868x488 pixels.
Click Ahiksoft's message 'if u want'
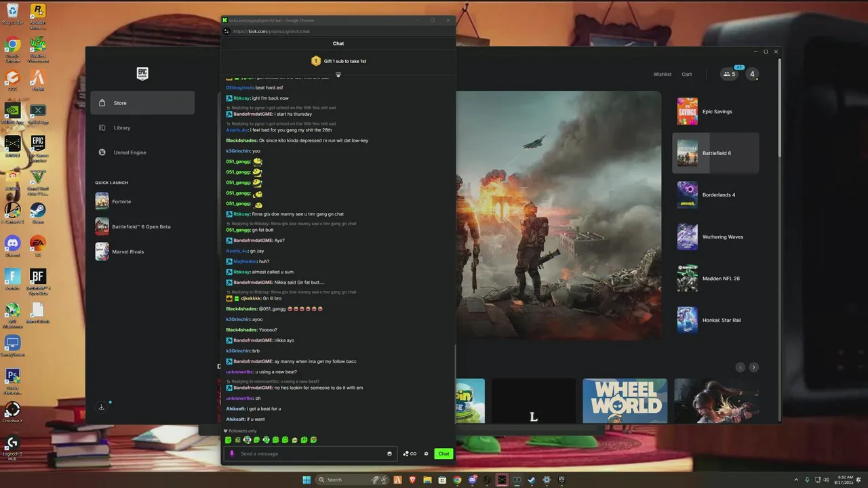[x=255, y=420]
